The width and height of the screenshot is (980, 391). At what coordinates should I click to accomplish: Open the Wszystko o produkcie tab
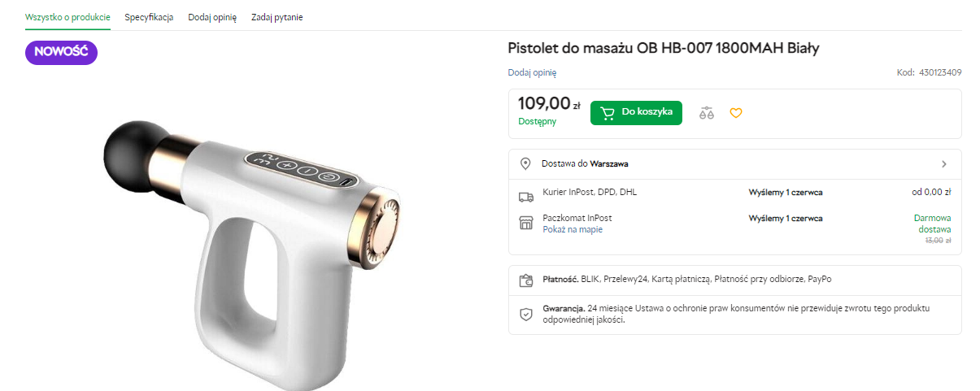coord(68,17)
